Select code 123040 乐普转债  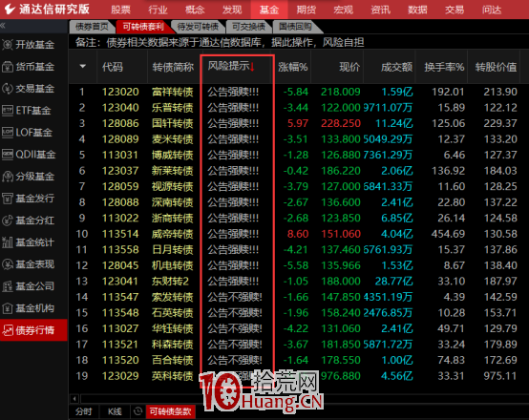click(x=120, y=108)
